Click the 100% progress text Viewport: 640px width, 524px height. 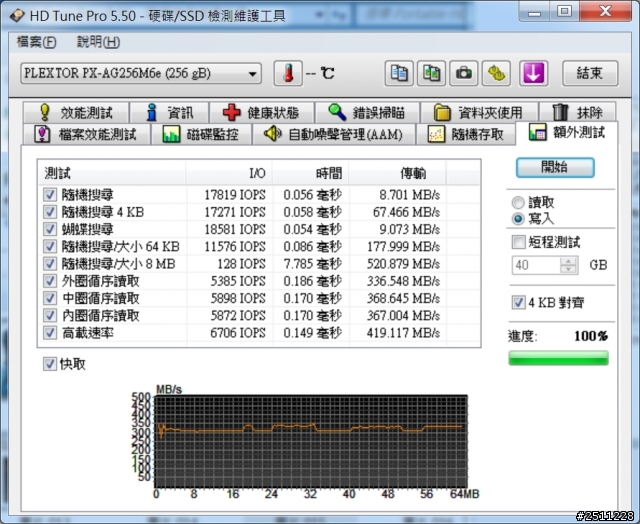point(591,336)
